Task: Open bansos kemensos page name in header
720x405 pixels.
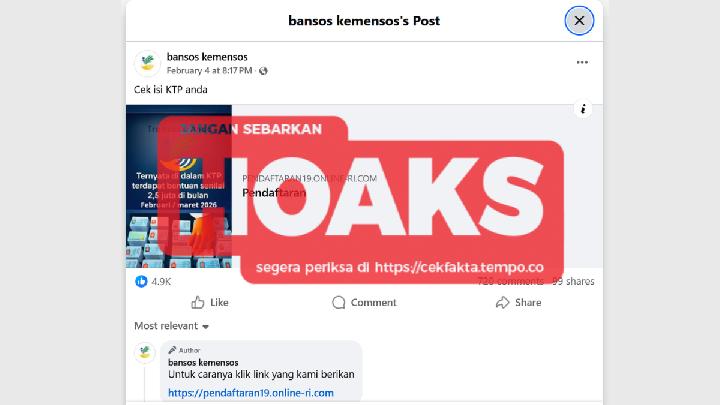Action: 207,57
